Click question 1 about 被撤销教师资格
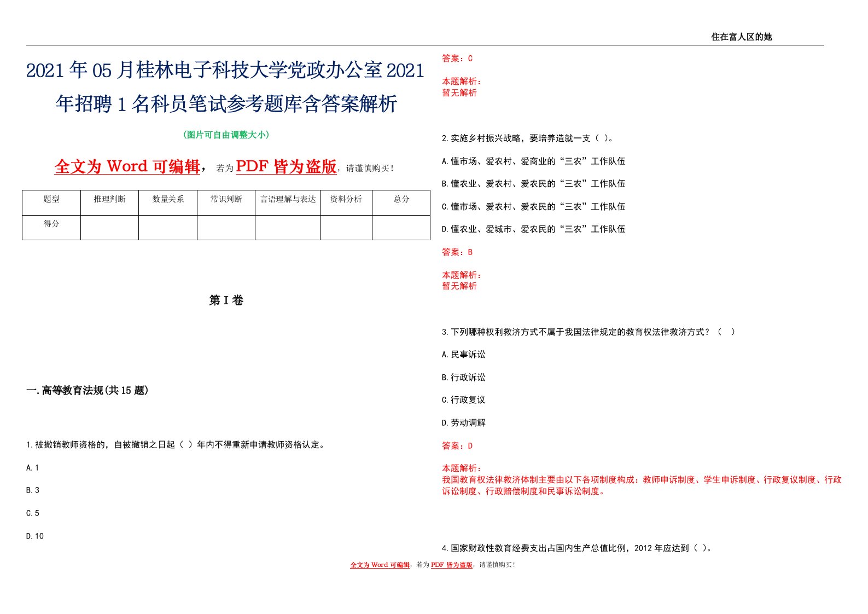 tap(176, 445)
